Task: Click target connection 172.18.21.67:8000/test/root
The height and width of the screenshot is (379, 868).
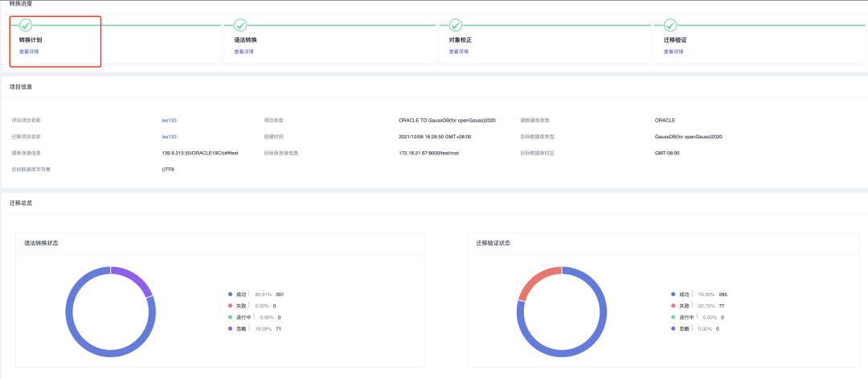Action: (428, 153)
